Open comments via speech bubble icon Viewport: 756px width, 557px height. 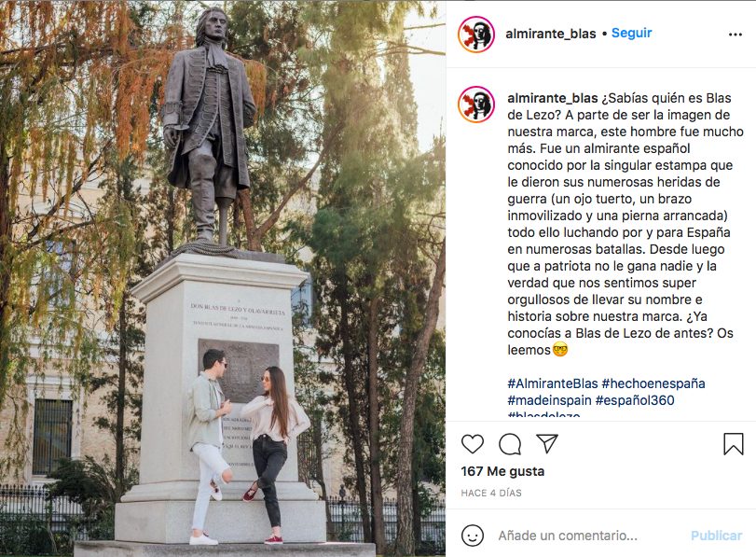coord(510,444)
